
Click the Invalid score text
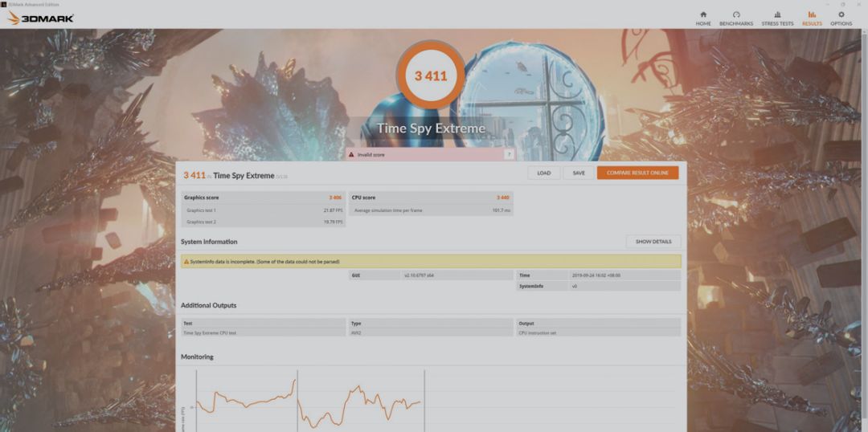[x=371, y=155]
